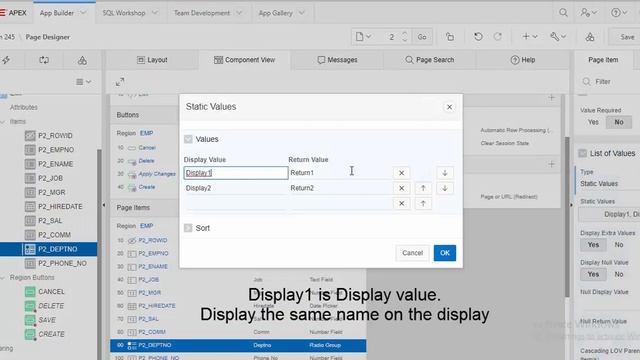Viewport: 640px width, 360px height.
Task: Move Display2 row up
Action: click(423, 188)
